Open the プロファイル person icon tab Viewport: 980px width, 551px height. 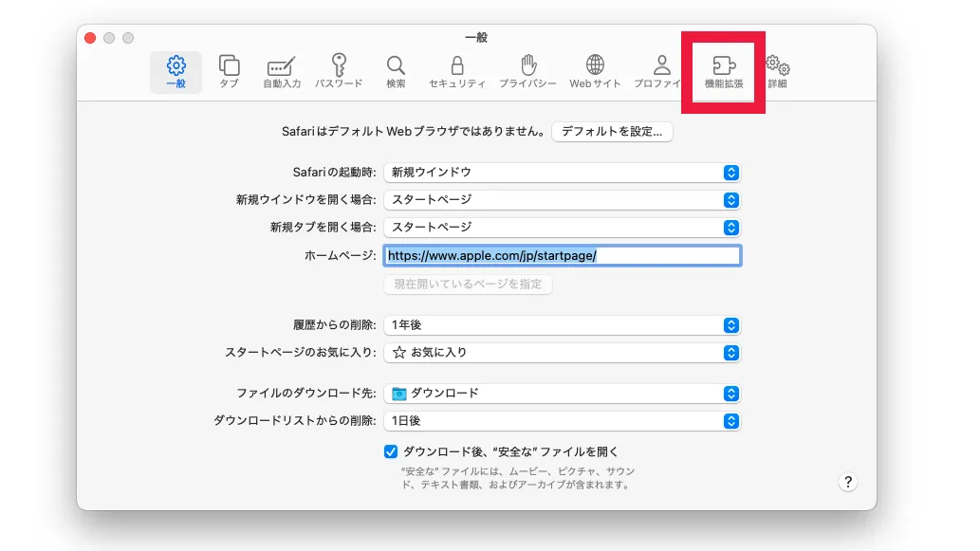657,72
